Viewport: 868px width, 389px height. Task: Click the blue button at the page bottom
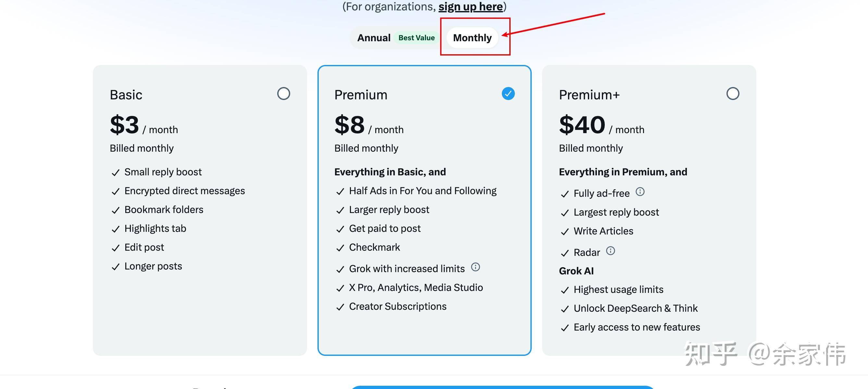(502, 387)
